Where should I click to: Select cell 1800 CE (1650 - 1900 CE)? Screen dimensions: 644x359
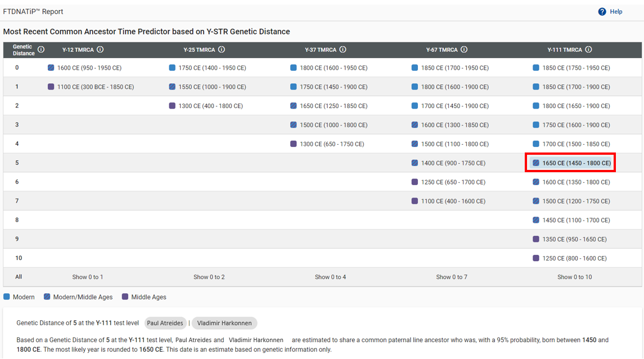click(x=571, y=106)
